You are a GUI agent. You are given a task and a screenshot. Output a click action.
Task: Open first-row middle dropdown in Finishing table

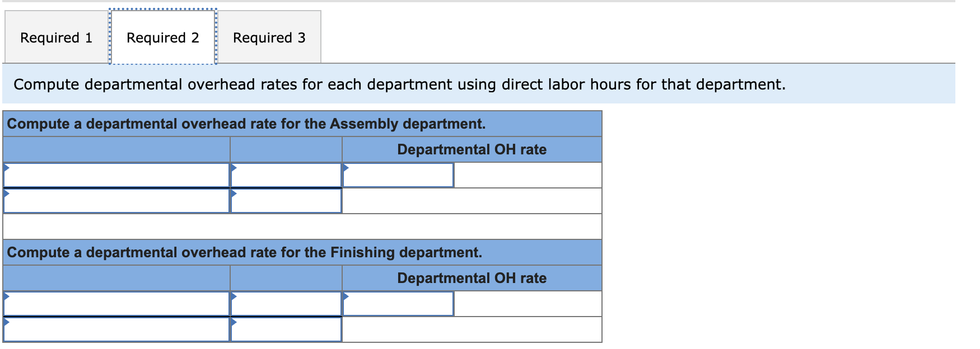click(x=286, y=304)
